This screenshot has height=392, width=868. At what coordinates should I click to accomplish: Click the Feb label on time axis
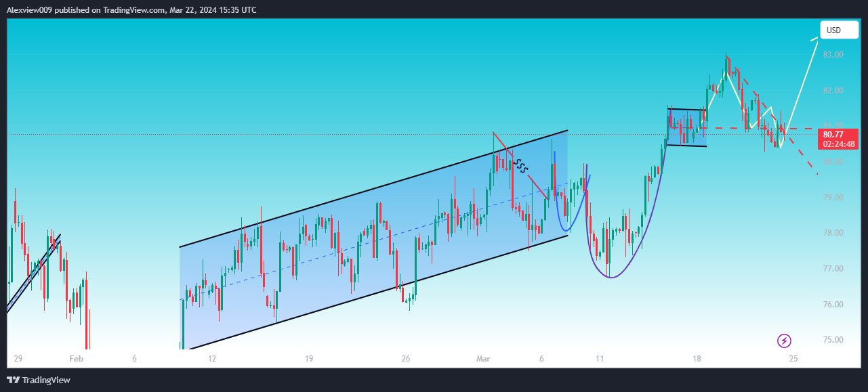coord(77,358)
